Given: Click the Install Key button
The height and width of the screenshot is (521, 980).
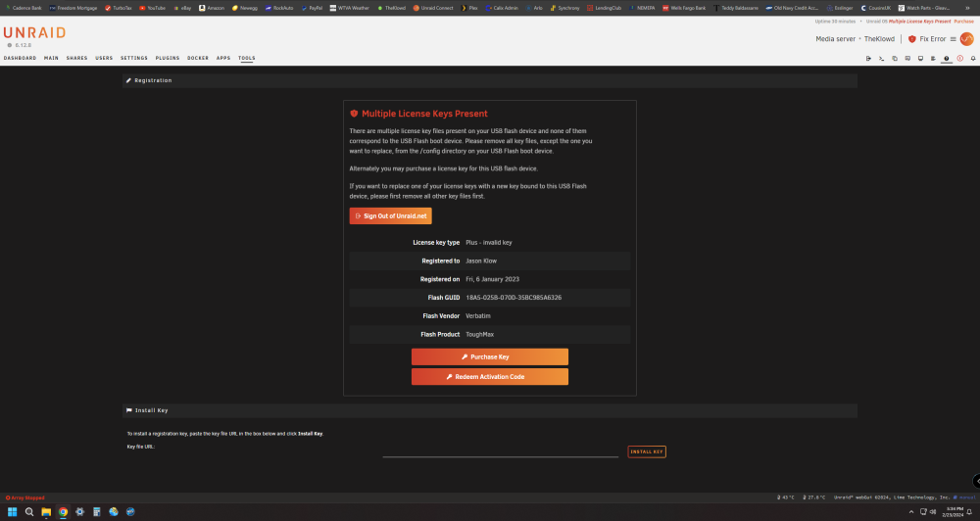Looking at the screenshot, I should point(647,451).
